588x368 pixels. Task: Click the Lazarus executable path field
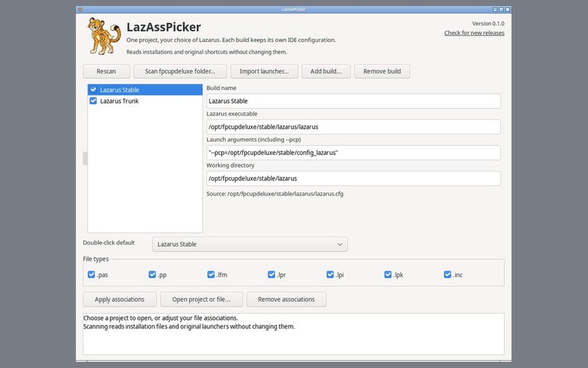pos(353,127)
